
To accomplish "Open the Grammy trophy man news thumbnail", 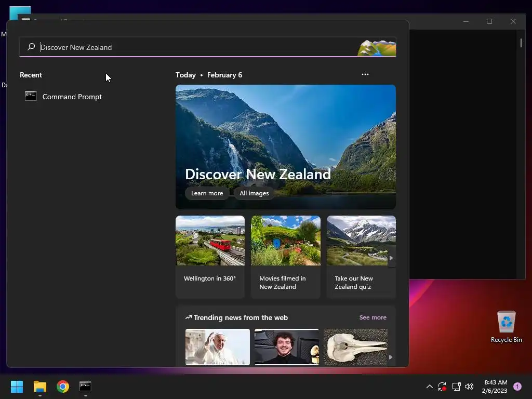I will (287, 347).
